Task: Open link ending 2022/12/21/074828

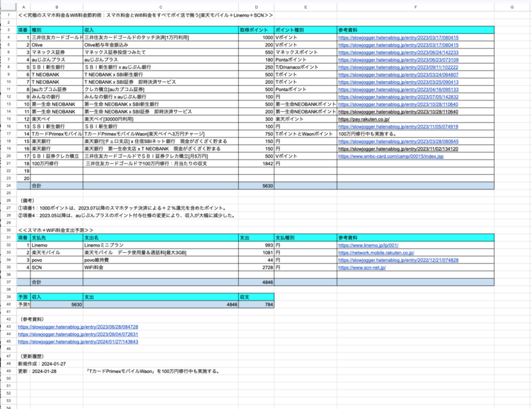Action: pos(398,260)
